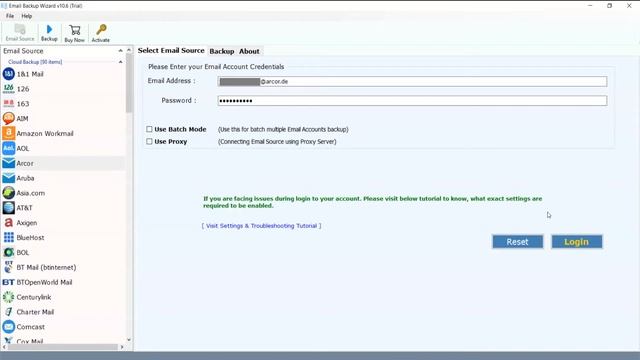Select the Charter Mail list entry text
The height and width of the screenshot is (360, 640).
click(35, 312)
